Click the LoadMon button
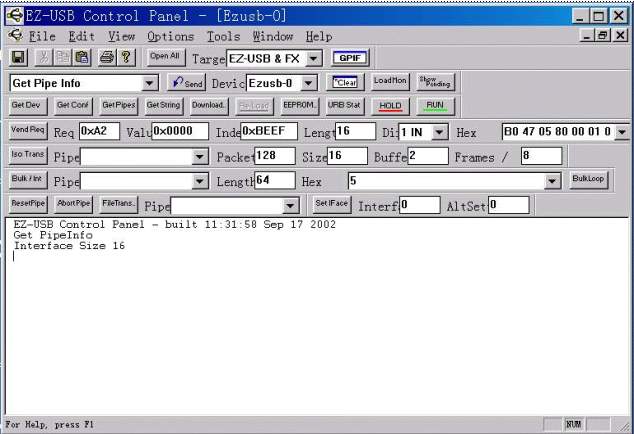This screenshot has width=634, height=434. pyautogui.click(x=390, y=82)
